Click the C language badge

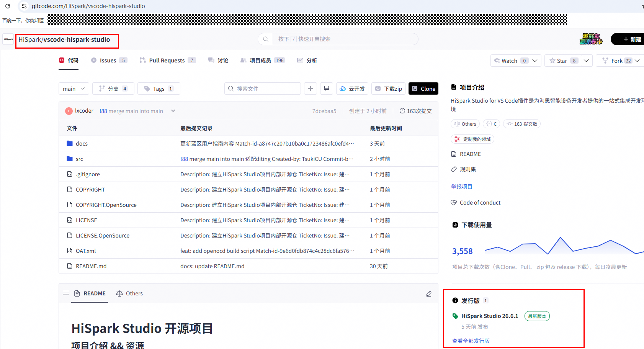pos(492,124)
